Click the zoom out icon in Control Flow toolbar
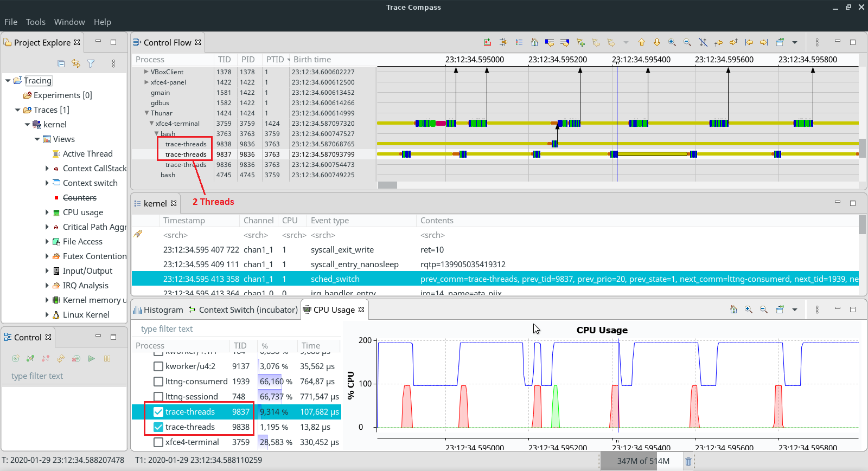Image resolution: width=868 pixels, height=471 pixels. click(x=687, y=42)
